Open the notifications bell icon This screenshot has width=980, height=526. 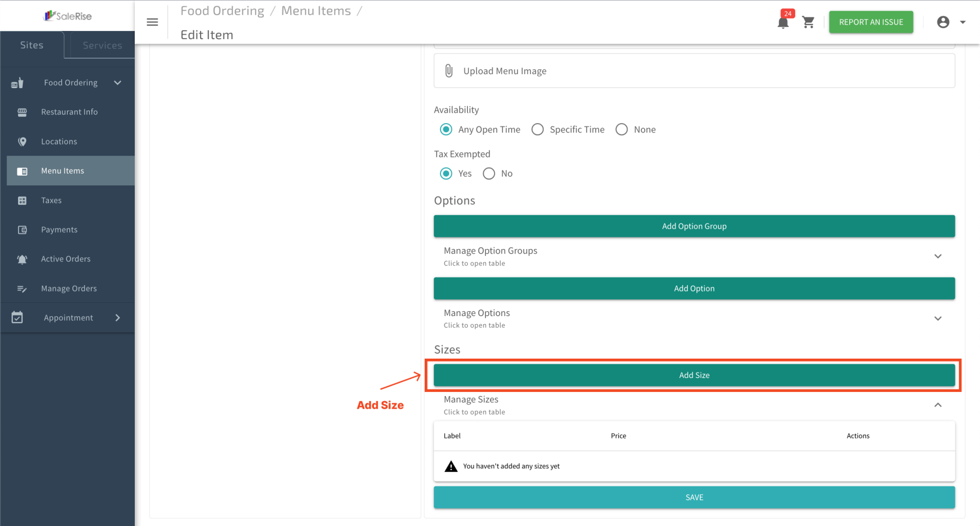tap(783, 23)
